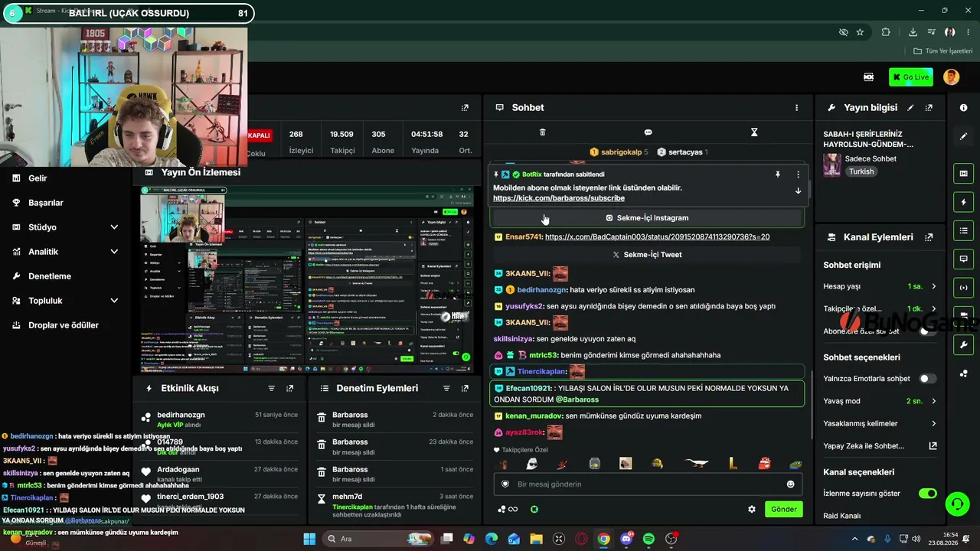The height and width of the screenshot is (551, 980).
Task: Click the infinity points icon below message box
Action: [507, 509]
